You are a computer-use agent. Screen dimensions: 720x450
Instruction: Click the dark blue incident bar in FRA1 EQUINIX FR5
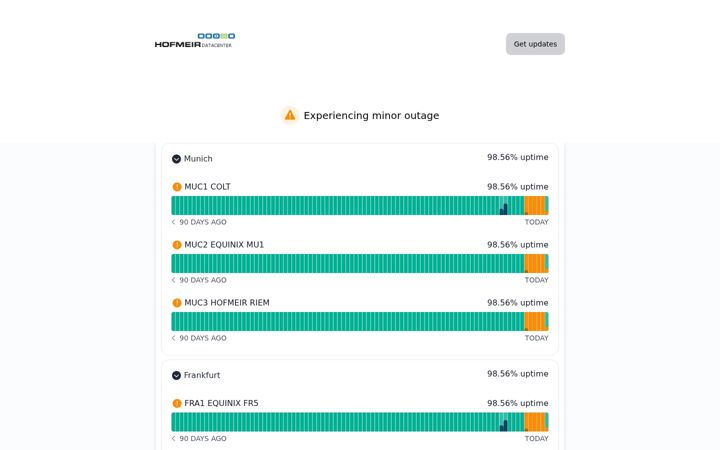pos(505,426)
